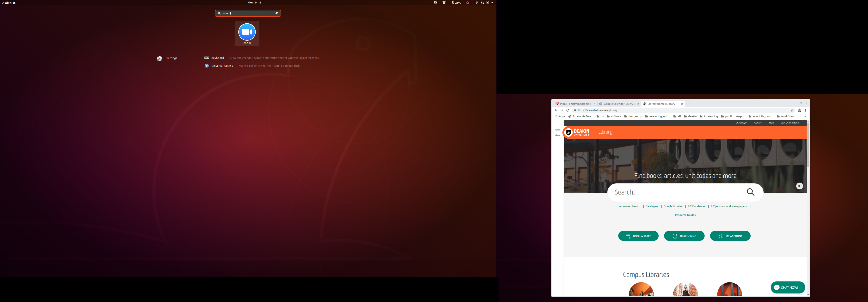Play the hero banner video

click(x=799, y=186)
